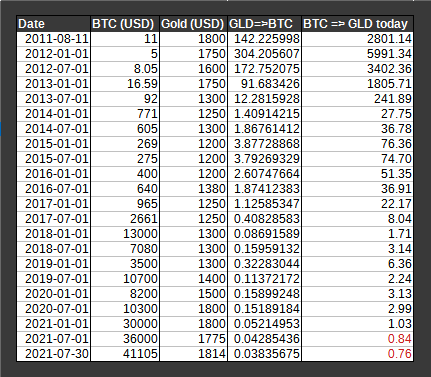431x377 pixels.
Task: Select the BTC (USD) header cell
Action: coord(125,24)
